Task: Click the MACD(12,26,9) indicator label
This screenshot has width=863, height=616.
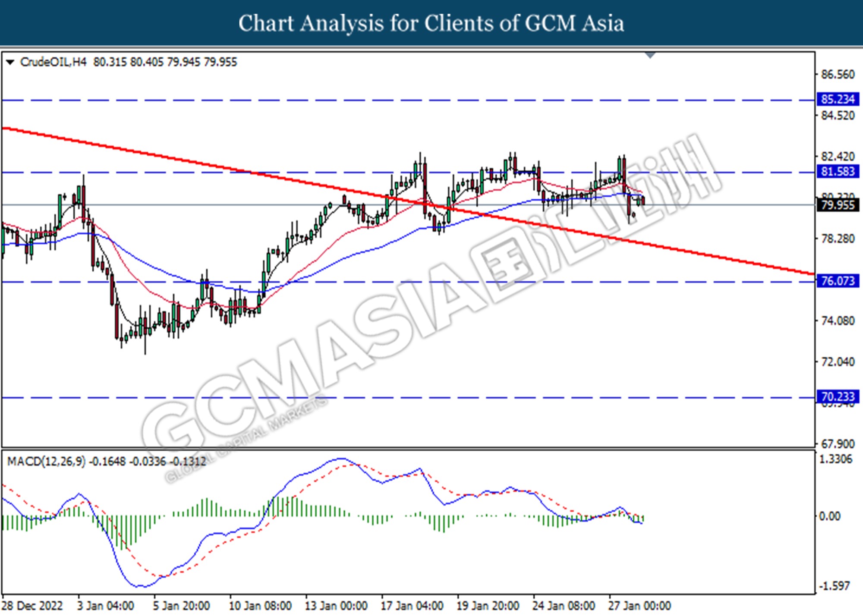Action: pyautogui.click(x=47, y=462)
